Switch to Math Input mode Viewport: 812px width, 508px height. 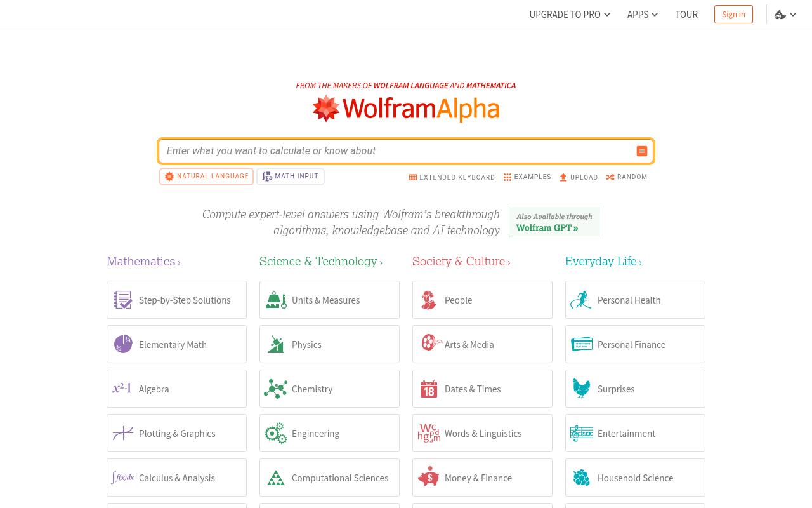click(290, 176)
